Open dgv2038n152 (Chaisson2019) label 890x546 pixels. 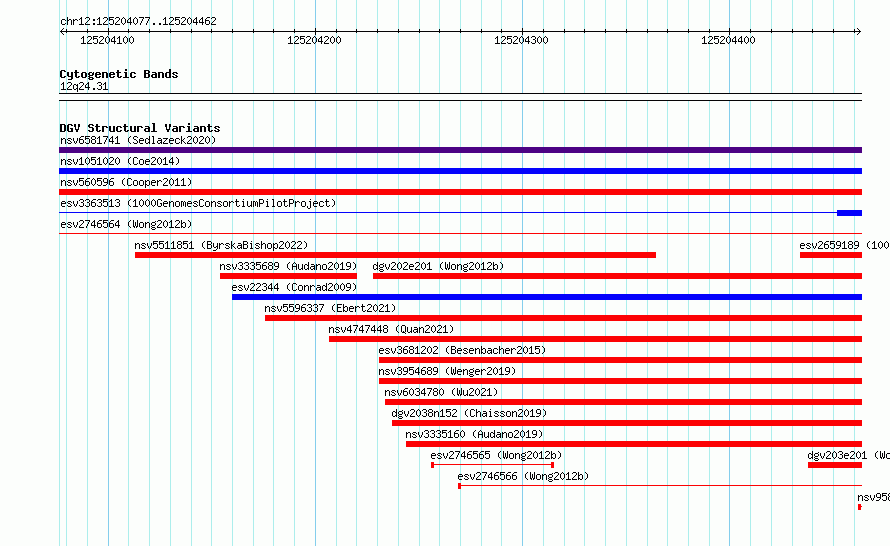tap(469, 413)
